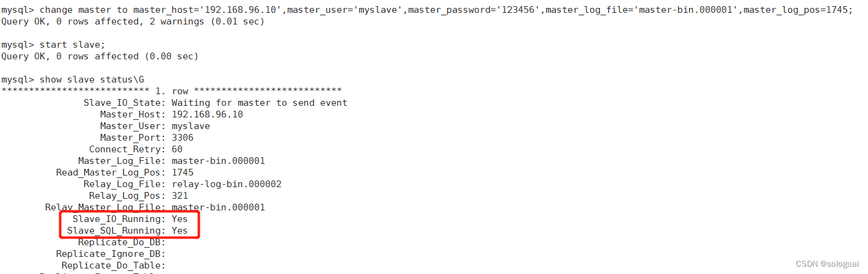Click the Connect_Retry value 60
The height and width of the screenshot is (274, 868).
[177, 149]
